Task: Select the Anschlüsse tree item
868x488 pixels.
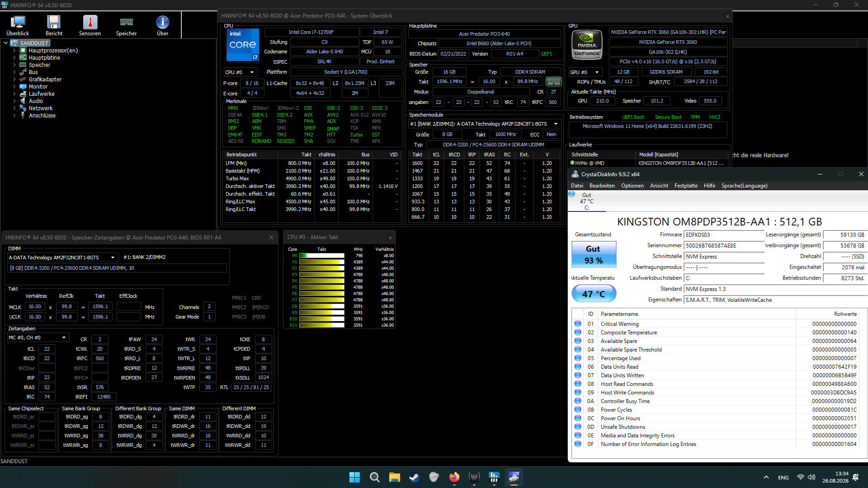Action: (x=42, y=116)
